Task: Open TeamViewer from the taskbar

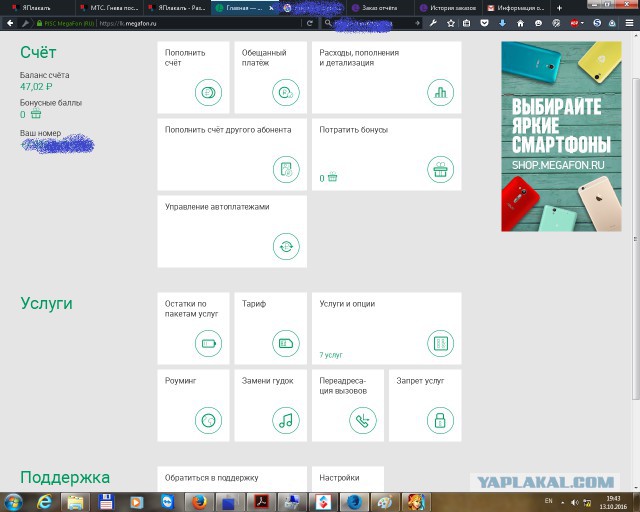Action: pyautogui.click(x=168, y=502)
